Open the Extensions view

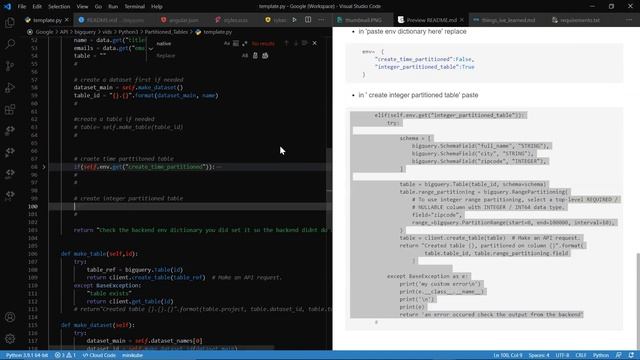click(10, 109)
